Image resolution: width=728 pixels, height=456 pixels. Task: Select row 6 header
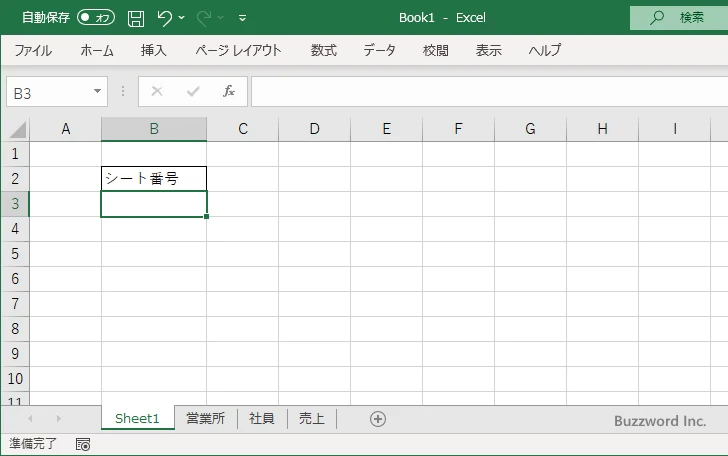click(15, 279)
